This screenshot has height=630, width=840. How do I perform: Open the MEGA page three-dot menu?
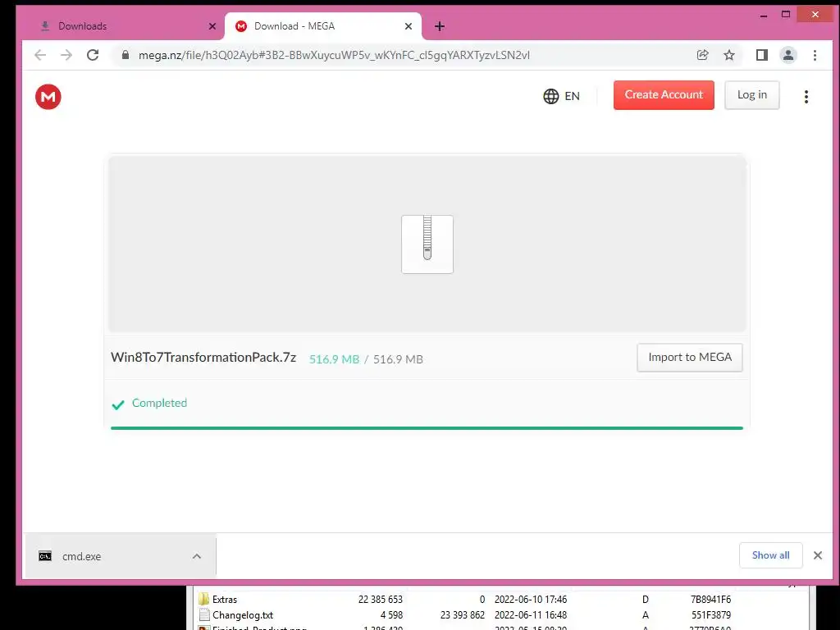pyautogui.click(x=806, y=97)
